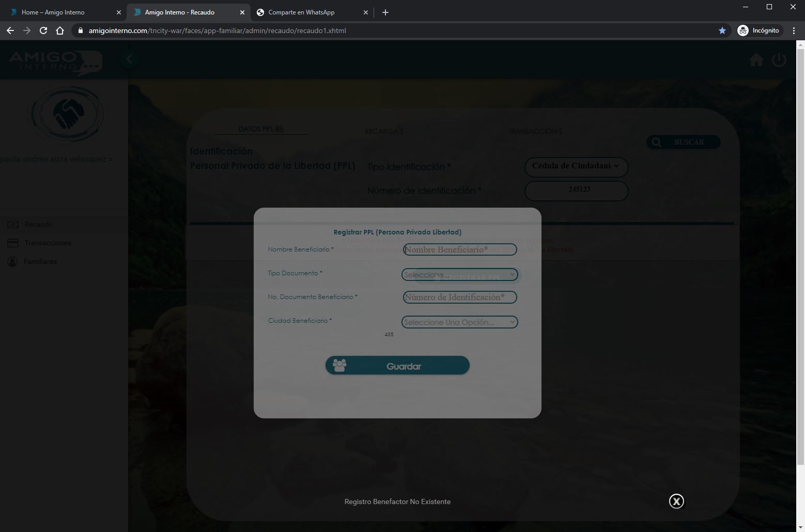Click the group icon on Guardar button
Screen dimensions: 805x532
tap(339, 365)
